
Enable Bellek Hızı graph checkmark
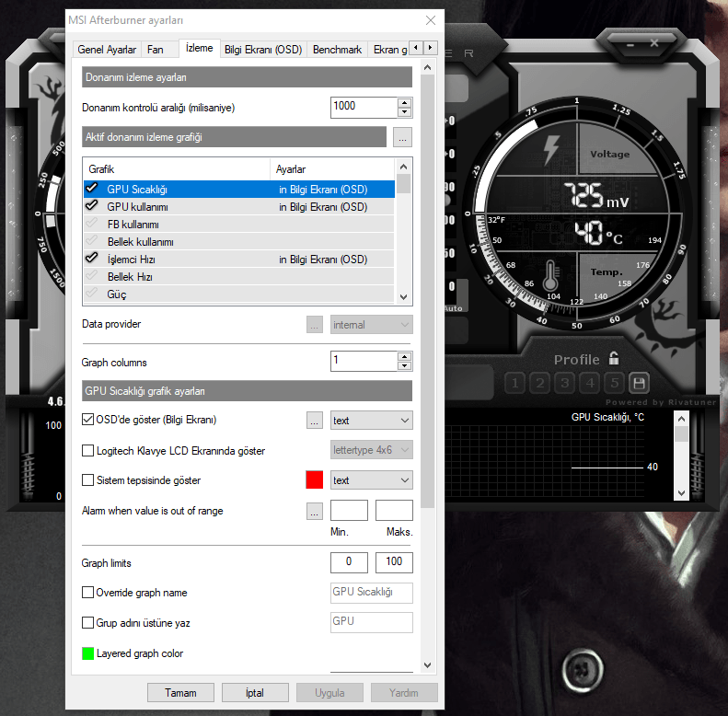(x=92, y=276)
